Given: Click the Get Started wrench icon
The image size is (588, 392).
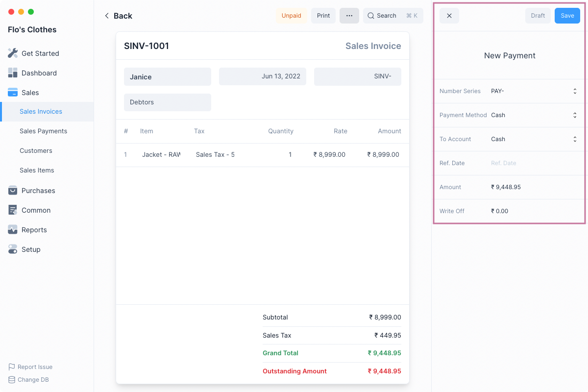Looking at the screenshot, I should coord(13,53).
